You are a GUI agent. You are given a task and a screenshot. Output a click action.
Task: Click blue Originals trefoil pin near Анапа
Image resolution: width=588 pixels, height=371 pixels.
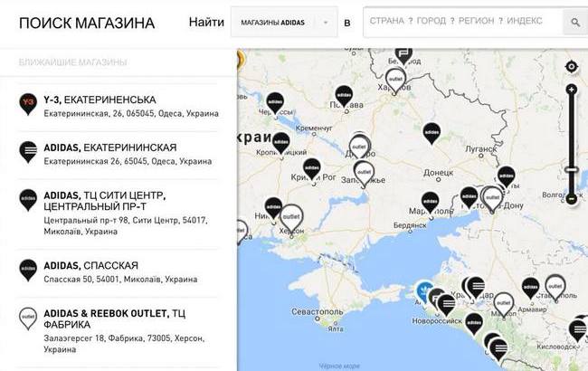tap(424, 292)
